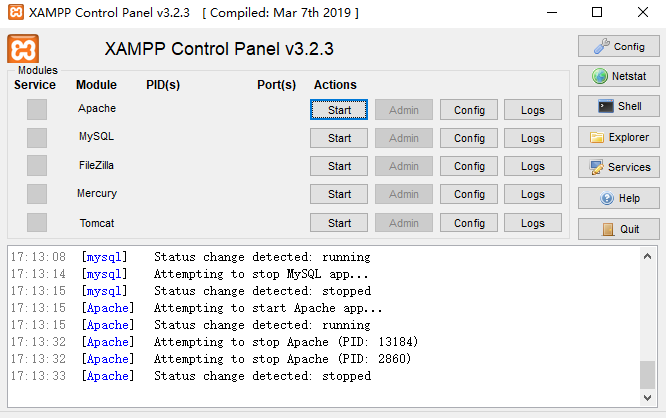Click the Mercury Admin button
This screenshot has height=418, width=666.
click(x=404, y=194)
